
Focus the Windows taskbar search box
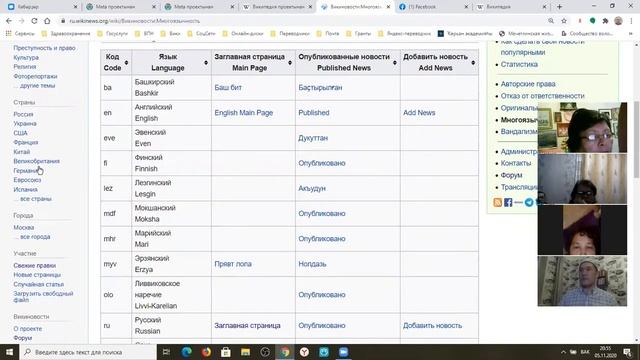88,352
